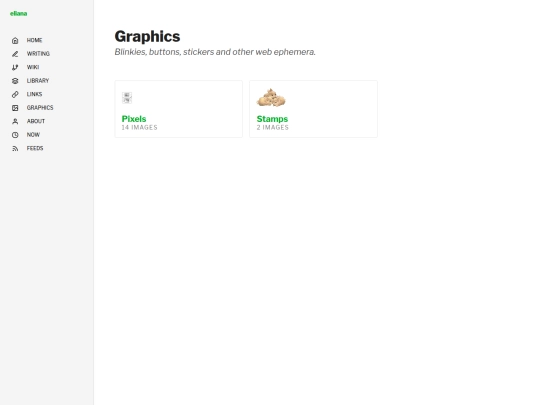Click the Links chain icon
This screenshot has height=405, width=540.
15,94
